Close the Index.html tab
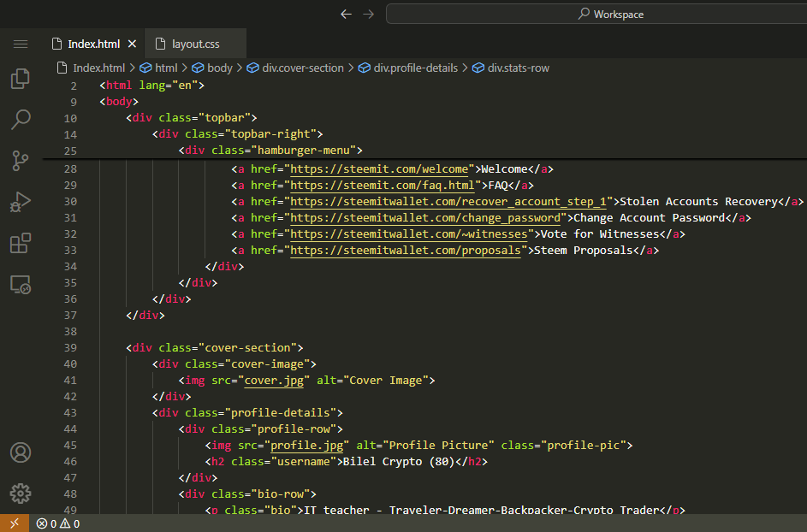Viewport: 807px width, 532px height. (x=132, y=44)
